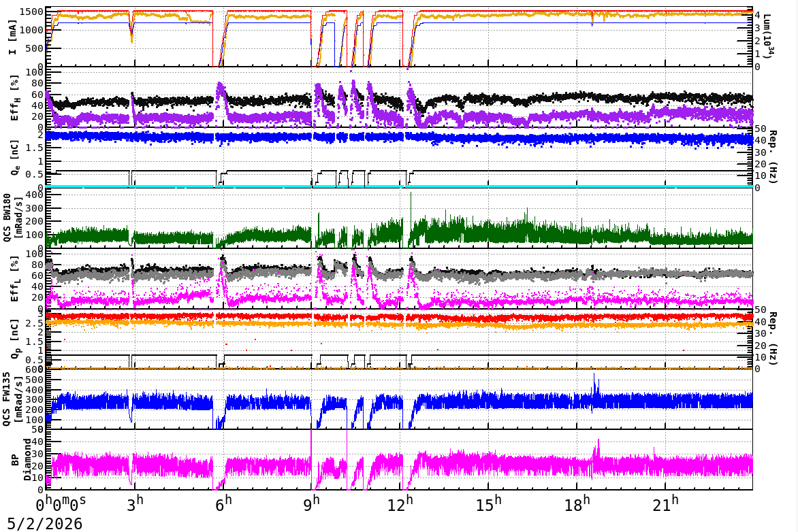
Task: Click the QCS BW180 [mRad/s] axis label
Action: click(13, 216)
